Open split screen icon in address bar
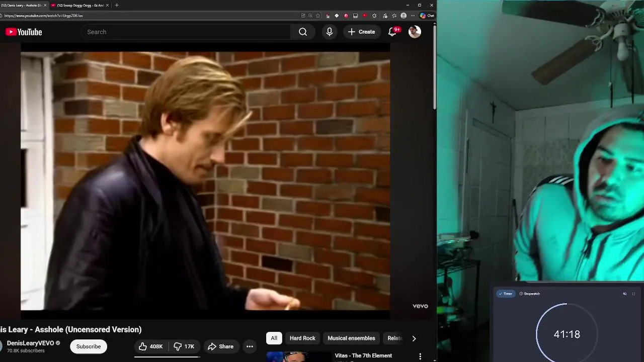Image resolution: width=644 pixels, height=362 pixels. 303,16
